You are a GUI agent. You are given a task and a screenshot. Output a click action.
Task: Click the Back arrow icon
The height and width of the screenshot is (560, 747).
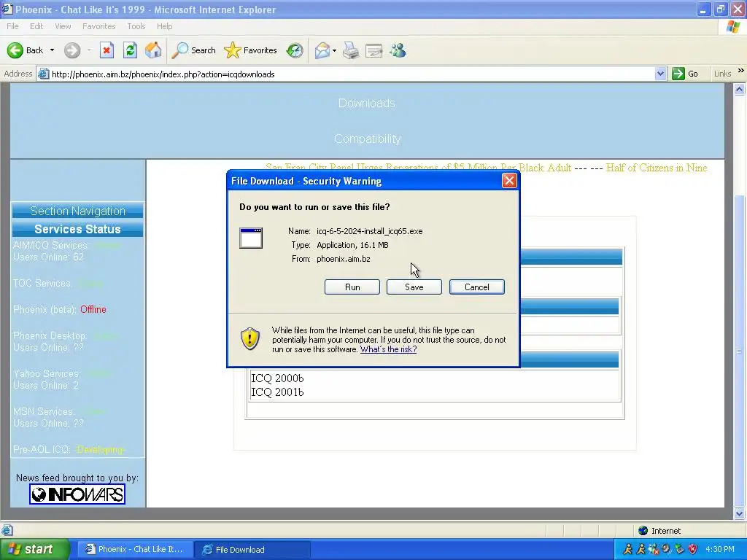click(x=15, y=50)
